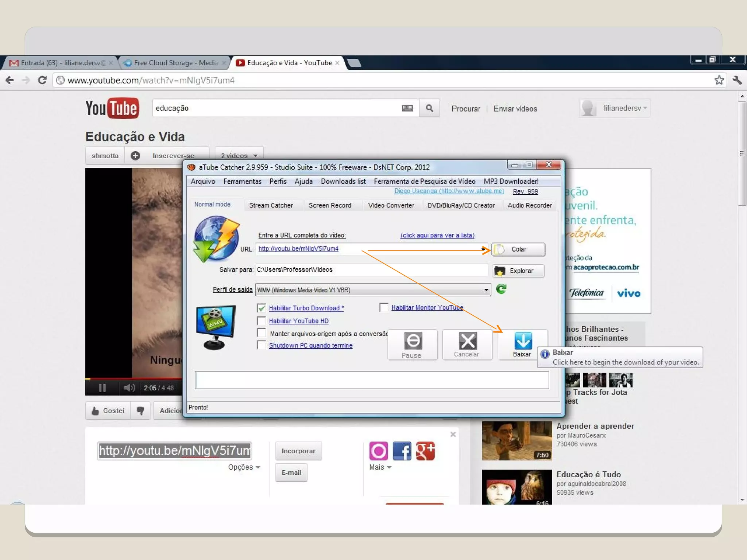
Task: Disable the Habilitar Turbo Download checkbox
Action: (x=262, y=308)
